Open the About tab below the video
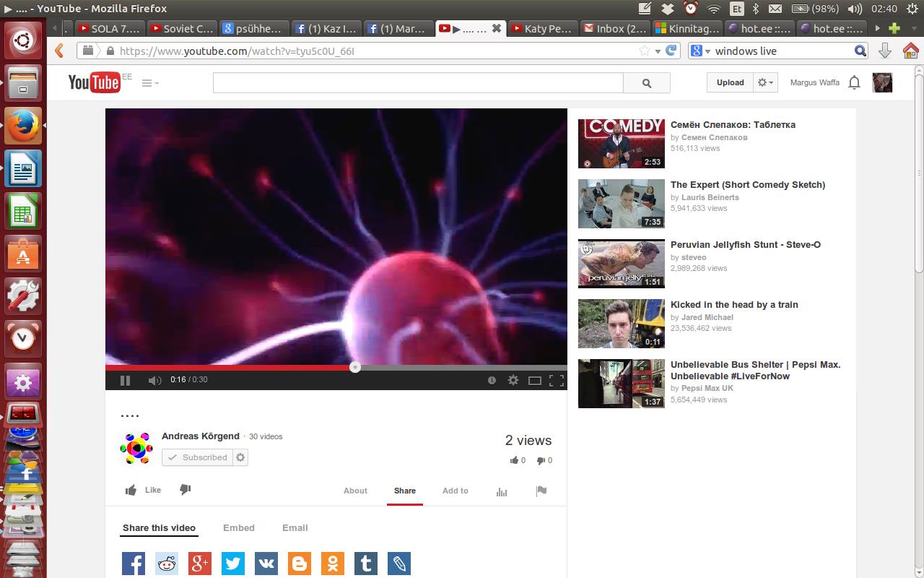Viewport: 924px width, 578px height. pos(355,491)
